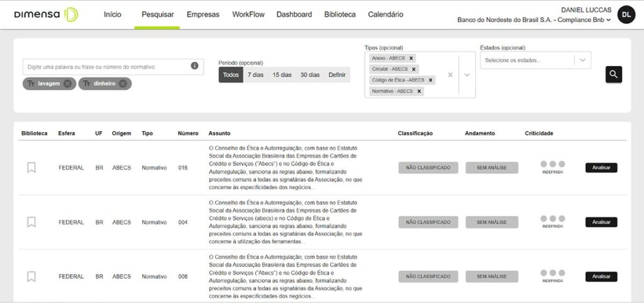Remove the 'dinheiro' keyword tag
The width and height of the screenshot is (644, 303).
123,84
